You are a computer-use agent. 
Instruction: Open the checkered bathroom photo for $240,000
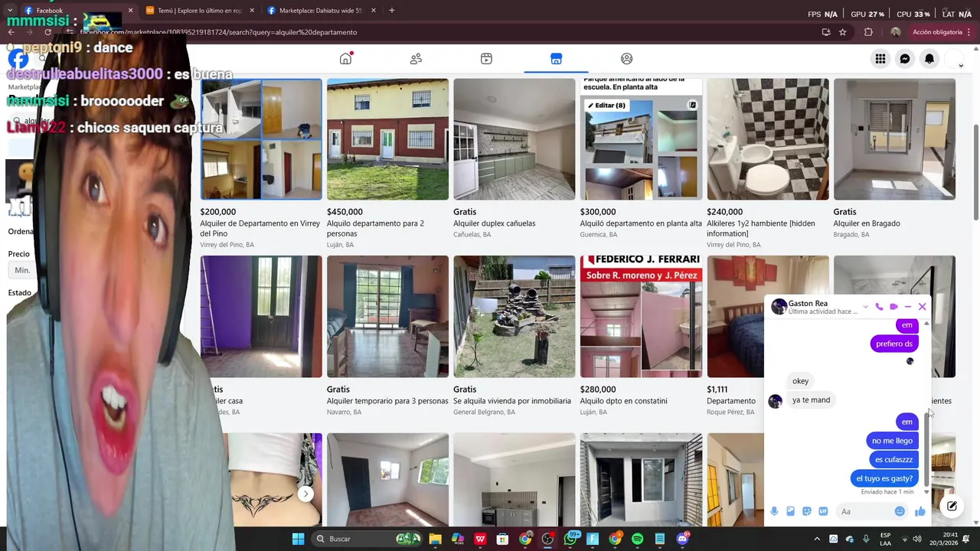point(767,139)
